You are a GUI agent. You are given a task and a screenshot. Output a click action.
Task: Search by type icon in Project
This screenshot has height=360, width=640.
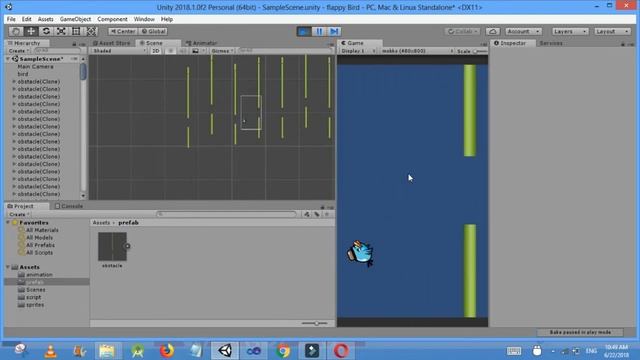coord(307,214)
